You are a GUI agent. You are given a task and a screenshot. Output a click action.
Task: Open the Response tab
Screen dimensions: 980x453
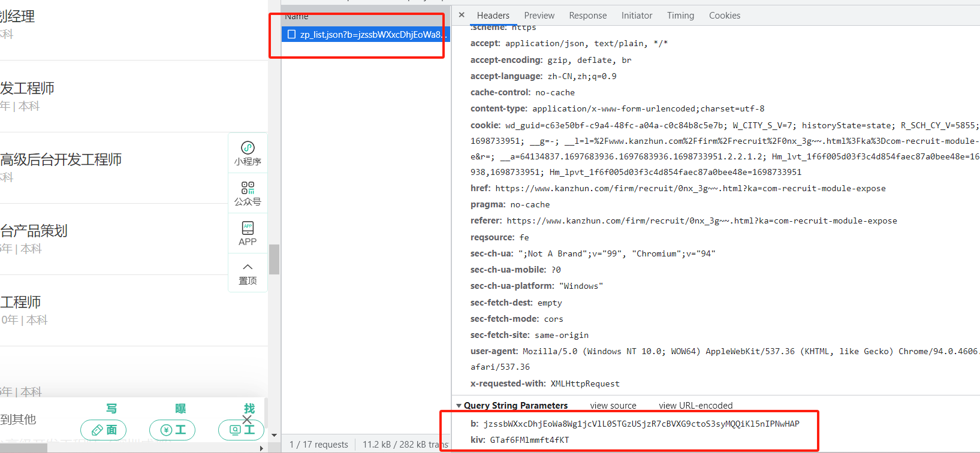[587, 16]
